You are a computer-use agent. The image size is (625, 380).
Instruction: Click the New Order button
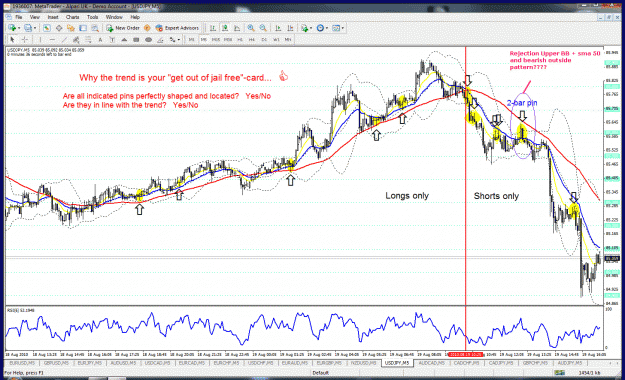(123, 28)
